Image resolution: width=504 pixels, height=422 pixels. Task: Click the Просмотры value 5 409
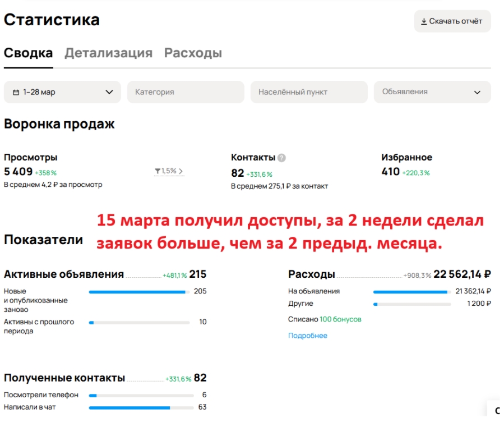[18, 172]
